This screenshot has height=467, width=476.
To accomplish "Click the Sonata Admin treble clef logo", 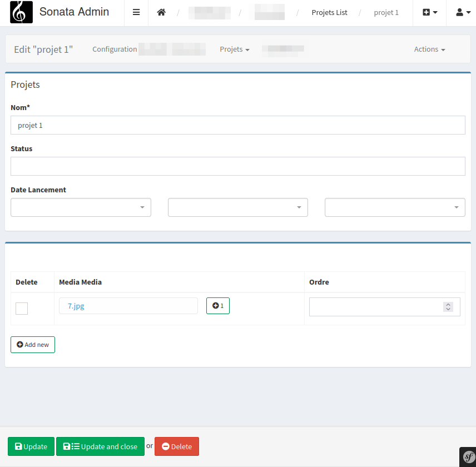I will 21,12.
